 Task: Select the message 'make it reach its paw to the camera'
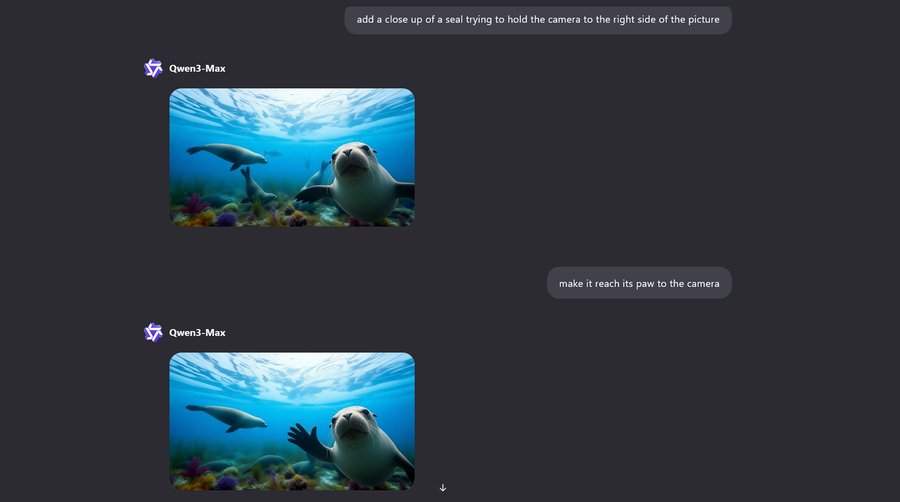tap(639, 283)
